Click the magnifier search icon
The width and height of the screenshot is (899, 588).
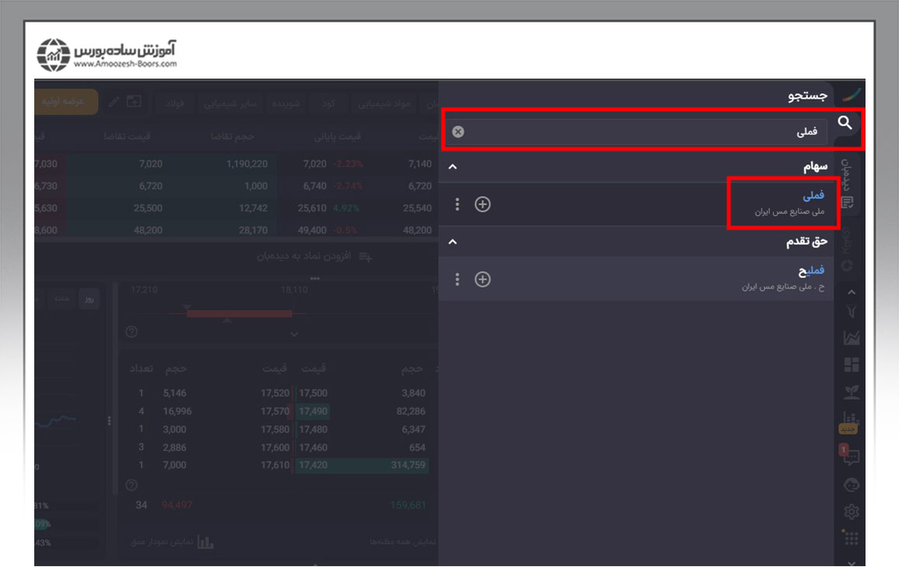point(845,123)
